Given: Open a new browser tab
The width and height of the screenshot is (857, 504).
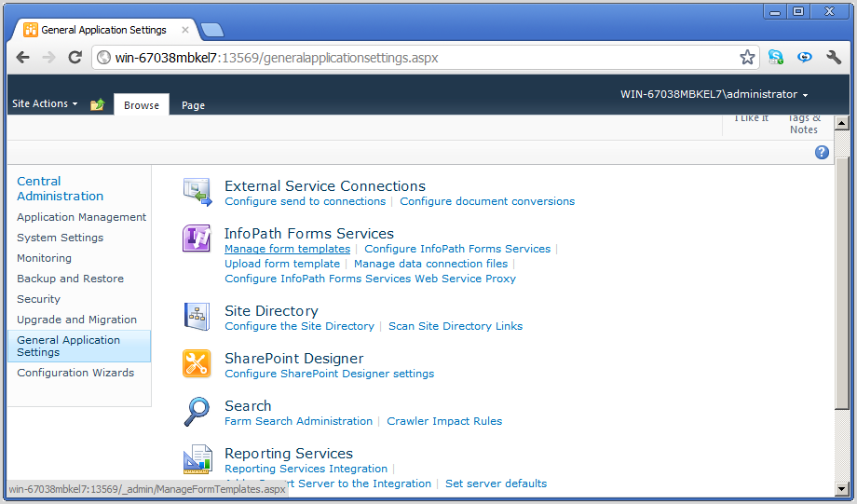Looking at the screenshot, I should click(x=212, y=30).
